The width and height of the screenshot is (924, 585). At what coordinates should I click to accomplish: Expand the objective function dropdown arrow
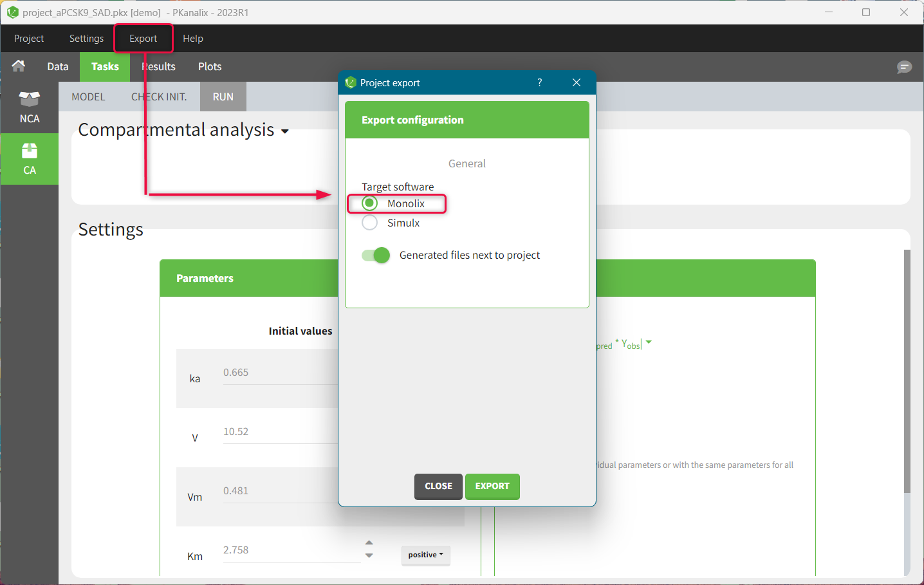649,342
